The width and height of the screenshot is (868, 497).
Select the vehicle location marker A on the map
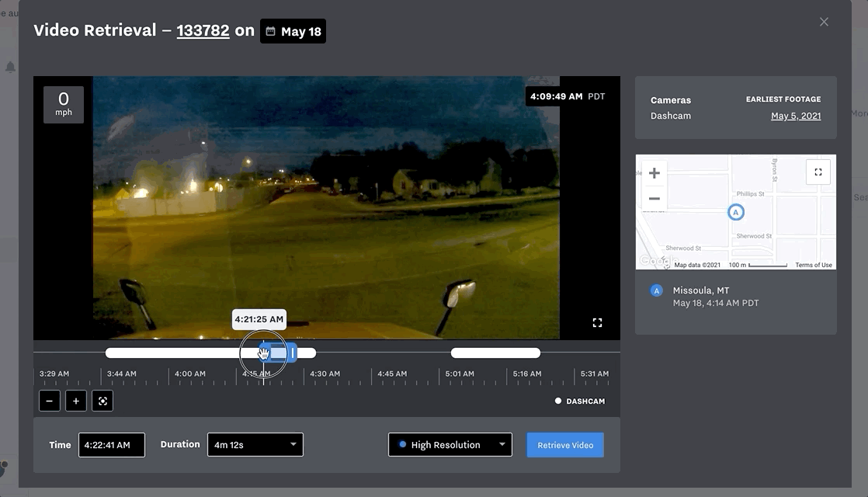click(735, 211)
